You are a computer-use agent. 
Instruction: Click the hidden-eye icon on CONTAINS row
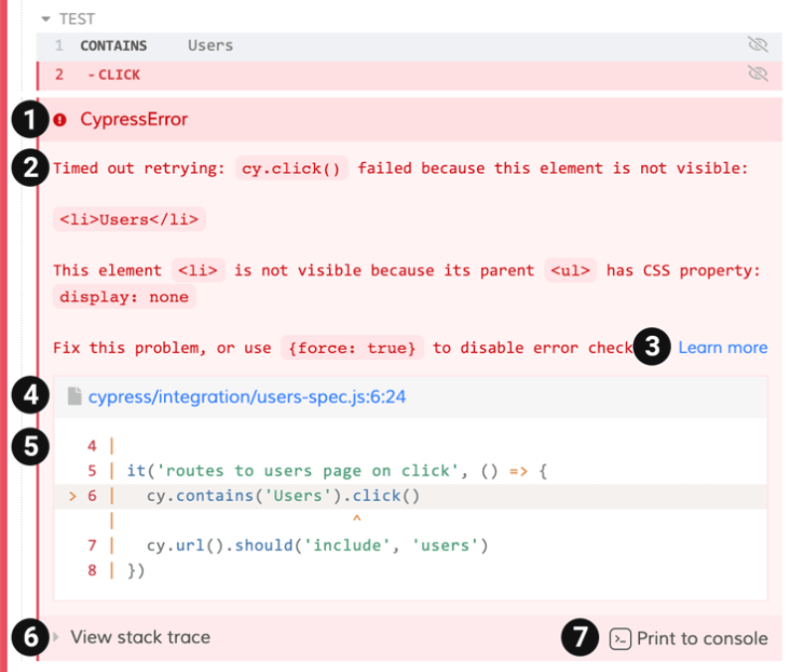(x=757, y=45)
